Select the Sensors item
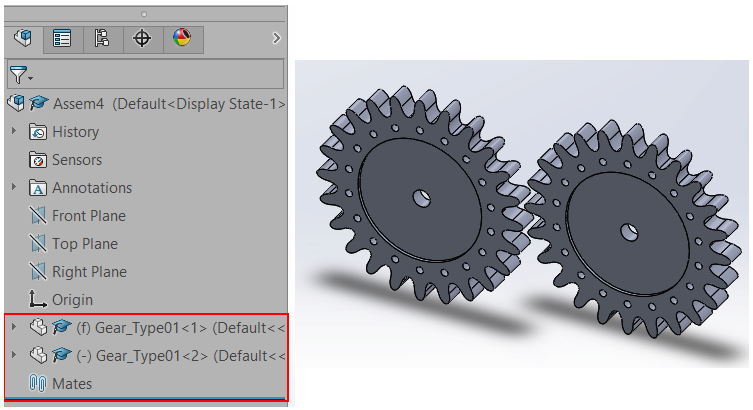This screenshot has width=753, height=410. 77,160
